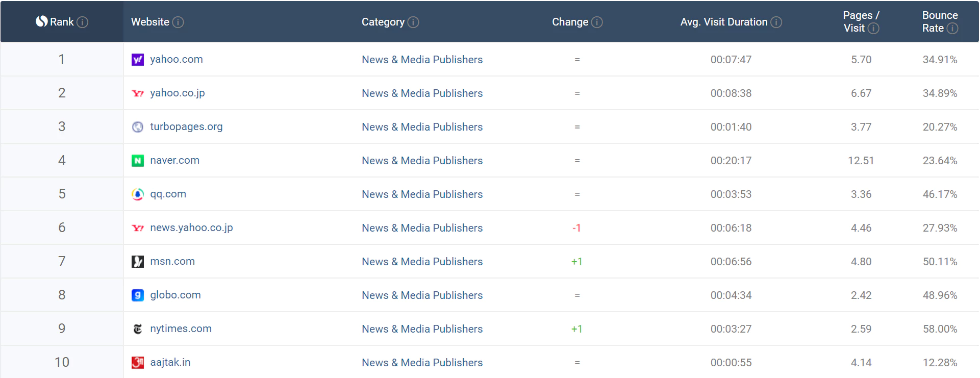Click the +1 change value for nytimes.com

[x=576, y=329]
